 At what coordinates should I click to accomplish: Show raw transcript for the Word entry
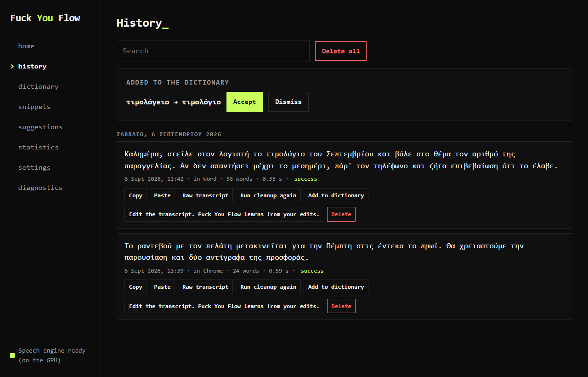205,195
